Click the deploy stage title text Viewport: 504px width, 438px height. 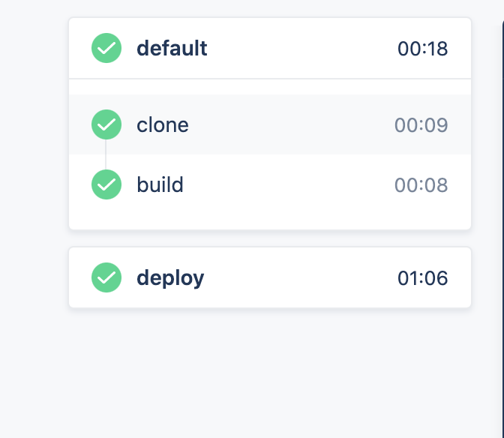(x=170, y=278)
